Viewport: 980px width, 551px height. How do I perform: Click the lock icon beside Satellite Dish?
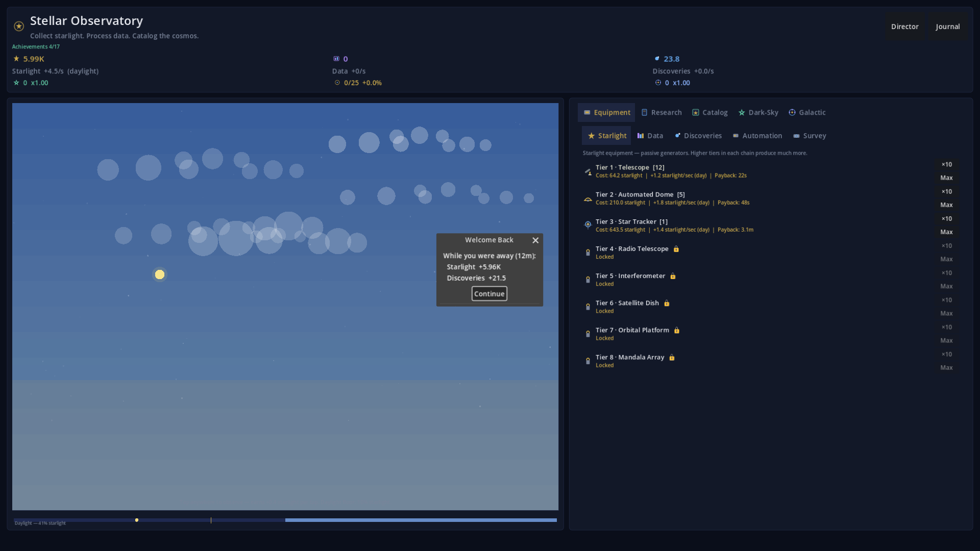667,303
